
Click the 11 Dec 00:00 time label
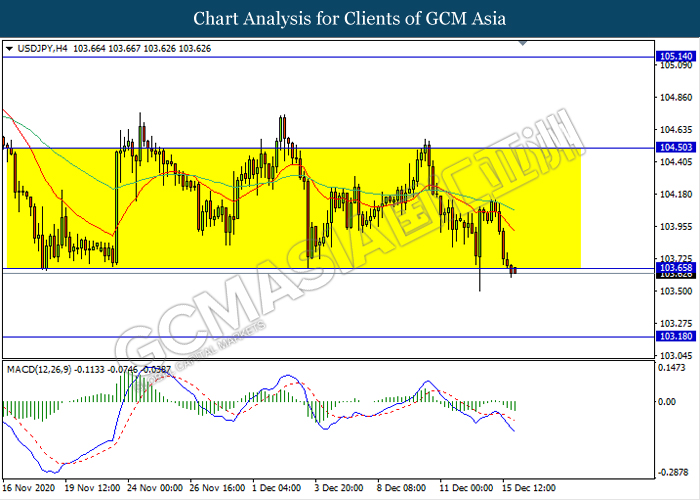(466, 488)
